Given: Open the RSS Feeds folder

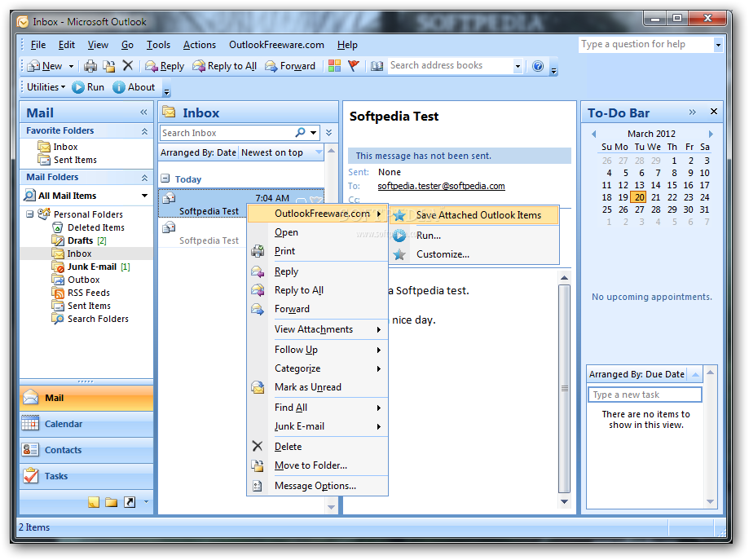Looking at the screenshot, I should click(x=88, y=293).
